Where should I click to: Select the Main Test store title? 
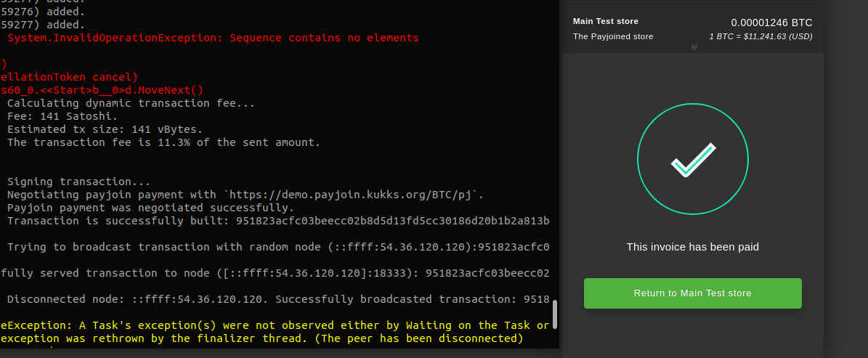(606, 21)
